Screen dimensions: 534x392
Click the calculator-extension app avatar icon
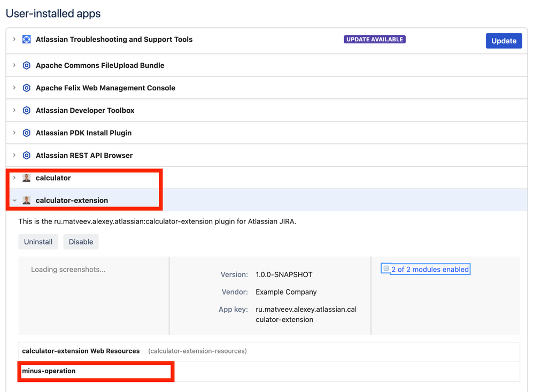[x=27, y=201]
